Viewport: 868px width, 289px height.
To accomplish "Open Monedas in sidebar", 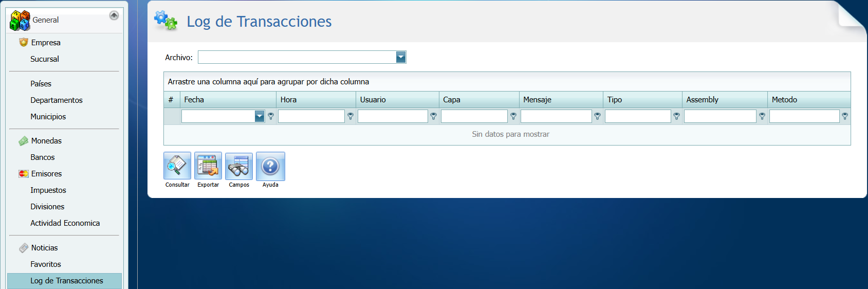I will (46, 141).
